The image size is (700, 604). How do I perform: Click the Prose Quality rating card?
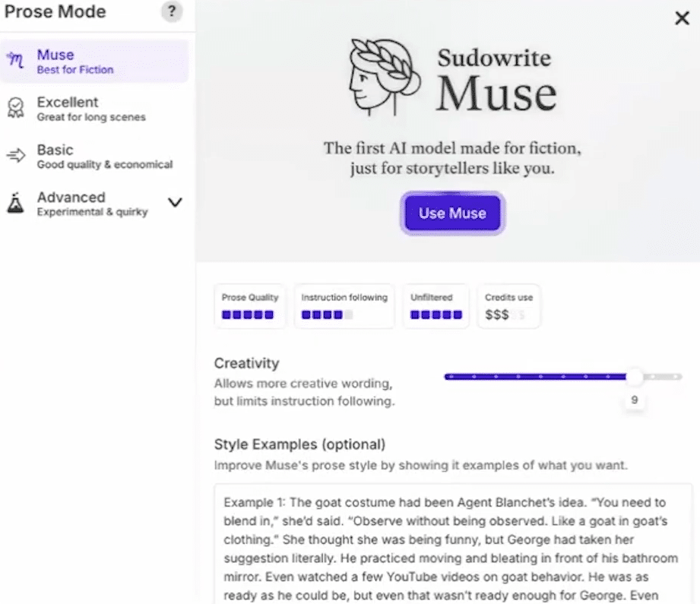pyautogui.click(x=250, y=307)
